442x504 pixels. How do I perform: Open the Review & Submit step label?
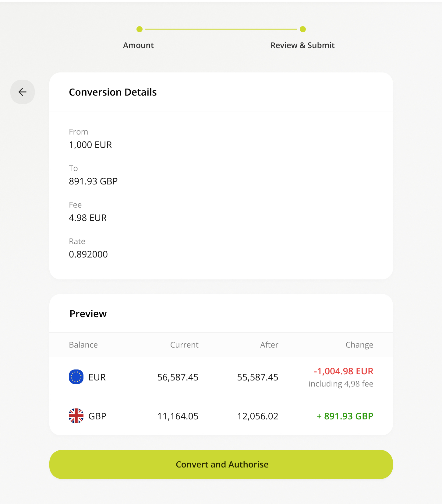click(302, 45)
